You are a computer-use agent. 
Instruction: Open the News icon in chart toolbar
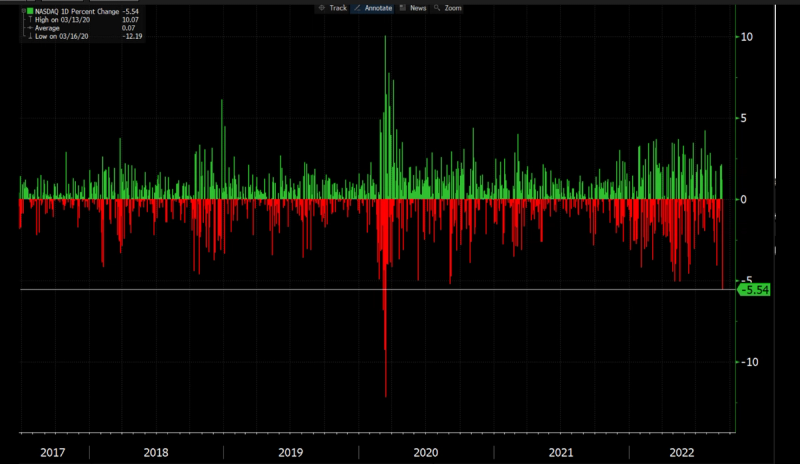coord(403,8)
